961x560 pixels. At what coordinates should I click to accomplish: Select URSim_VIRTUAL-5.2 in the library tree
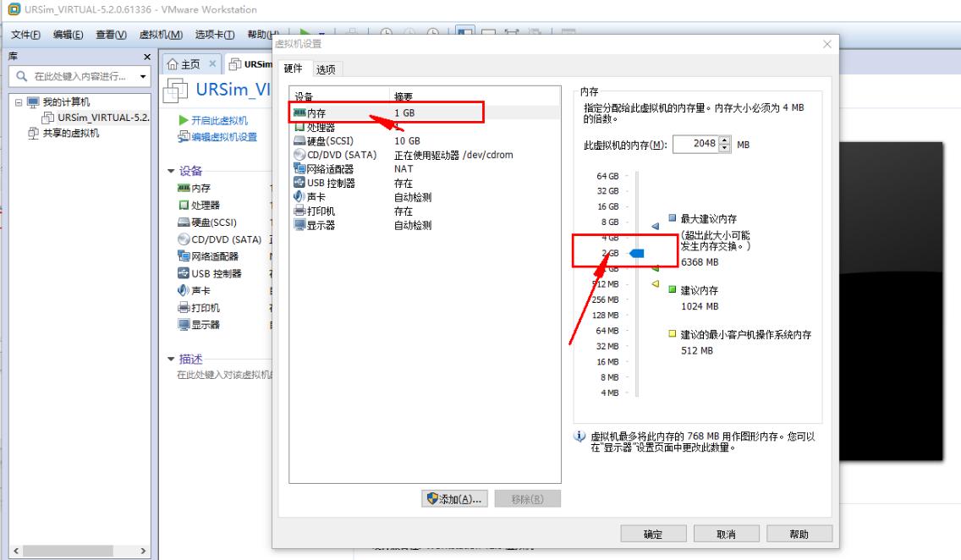[96, 118]
